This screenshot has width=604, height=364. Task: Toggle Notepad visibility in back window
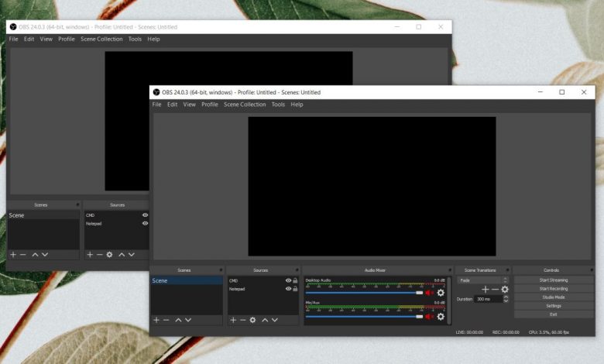pos(146,223)
